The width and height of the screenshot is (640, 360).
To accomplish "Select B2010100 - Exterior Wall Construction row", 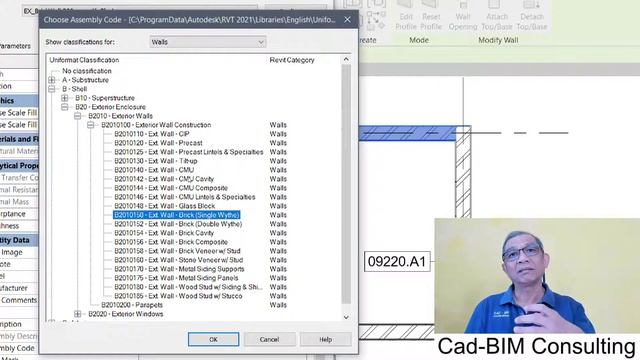I will (156, 125).
